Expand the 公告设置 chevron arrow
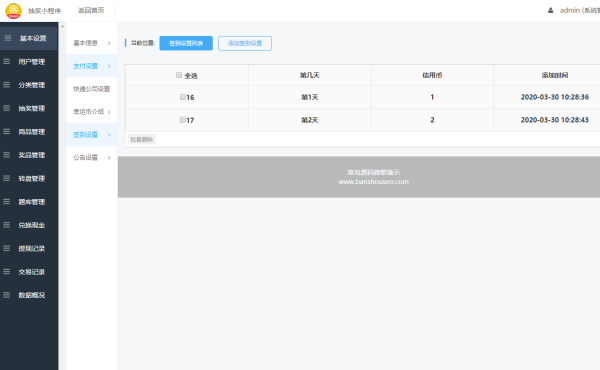The height and width of the screenshot is (370, 600). 109,158
